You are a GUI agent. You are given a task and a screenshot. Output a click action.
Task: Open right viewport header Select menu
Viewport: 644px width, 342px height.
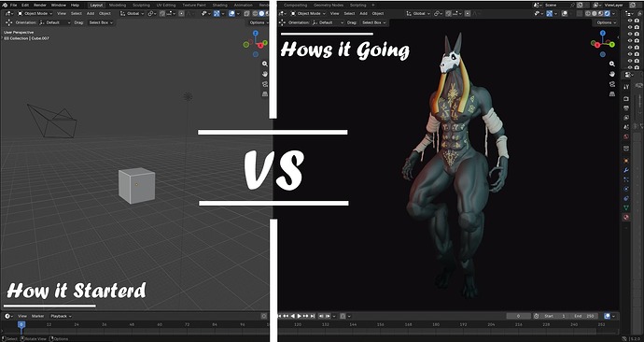click(x=349, y=14)
